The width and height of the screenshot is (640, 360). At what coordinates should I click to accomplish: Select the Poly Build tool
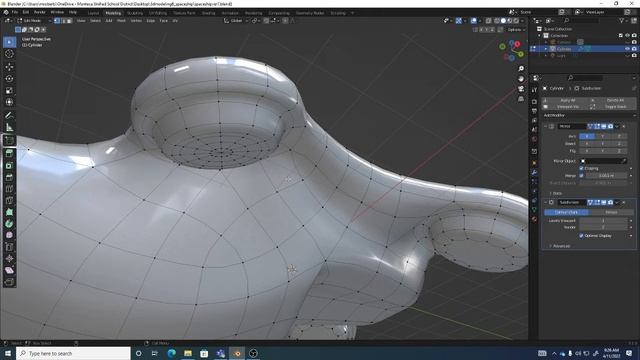(9, 212)
